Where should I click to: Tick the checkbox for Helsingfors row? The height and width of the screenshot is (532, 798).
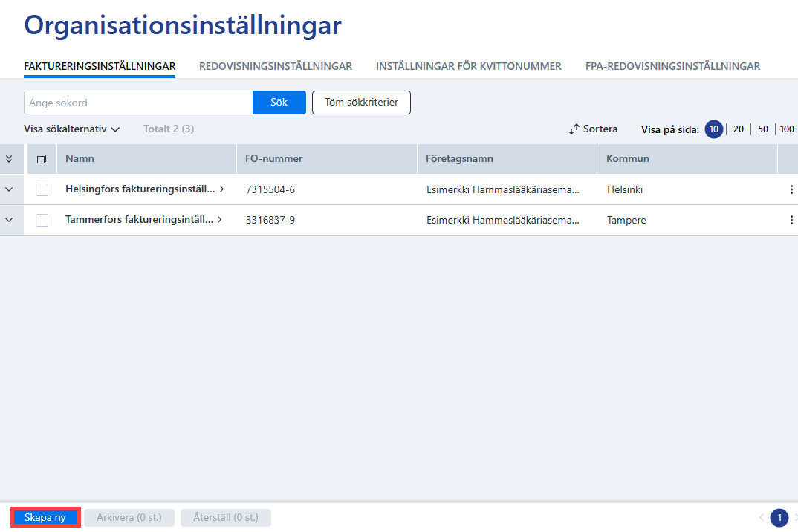(x=42, y=190)
